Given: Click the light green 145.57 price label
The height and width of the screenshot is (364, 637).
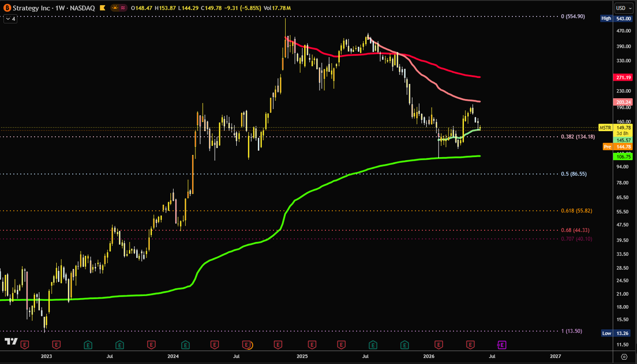Looking at the screenshot, I should pyautogui.click(x=623, y=140).
